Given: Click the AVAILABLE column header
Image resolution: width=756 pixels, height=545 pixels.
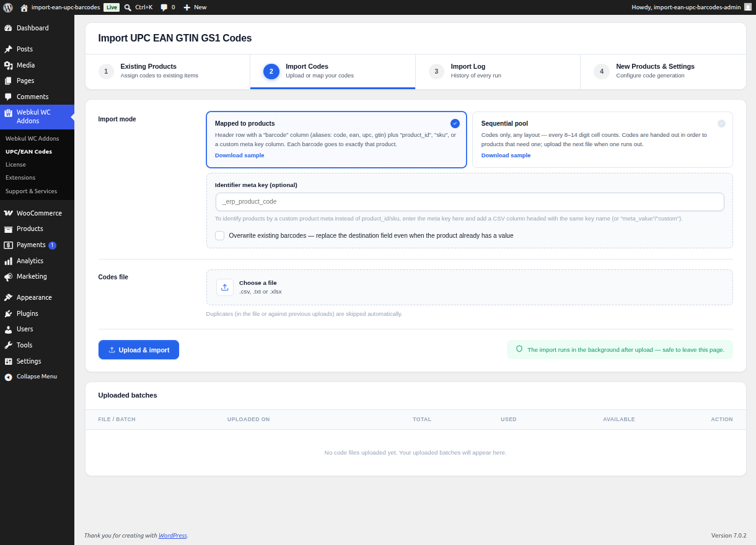Looking at the screenshot, I should tap(619, 419).
